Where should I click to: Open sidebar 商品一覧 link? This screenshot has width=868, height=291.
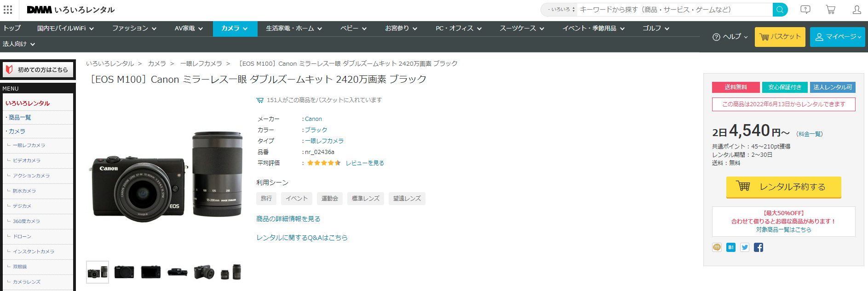coord(20,118)
